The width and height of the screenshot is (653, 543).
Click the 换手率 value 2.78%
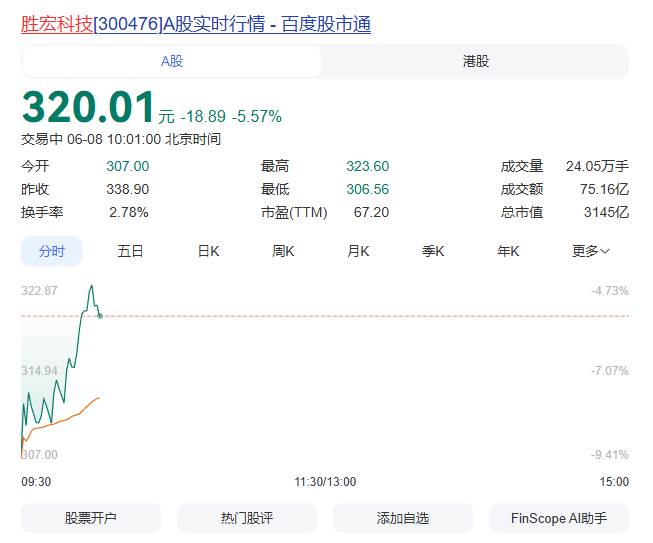click(x=129, y=212)
